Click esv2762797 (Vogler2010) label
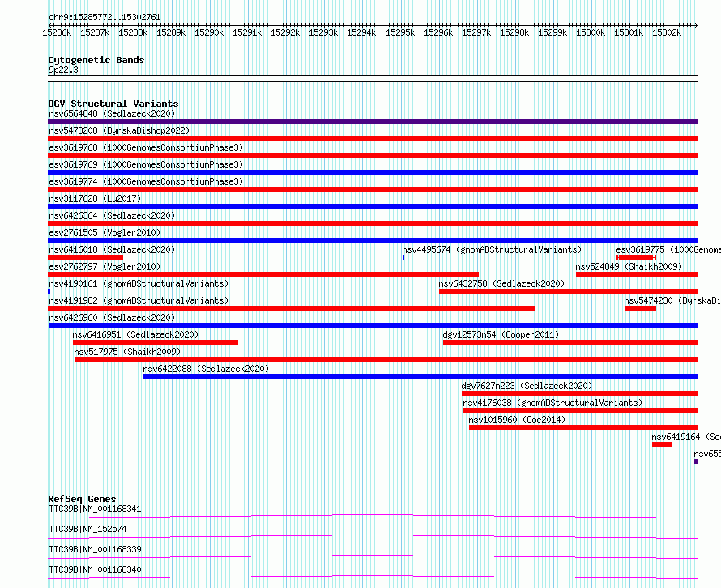 click(105, 266)
